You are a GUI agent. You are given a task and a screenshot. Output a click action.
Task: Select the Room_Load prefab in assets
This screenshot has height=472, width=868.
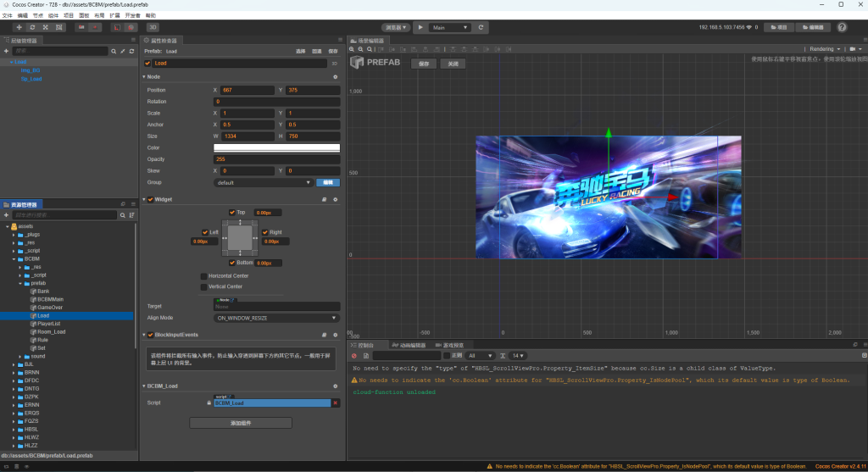pos(51,332)
